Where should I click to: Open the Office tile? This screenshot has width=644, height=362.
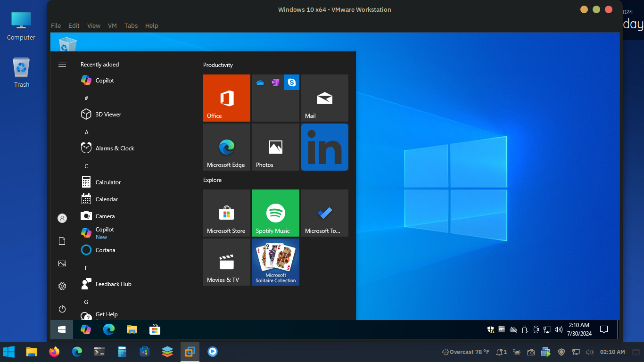coord(227,98)
